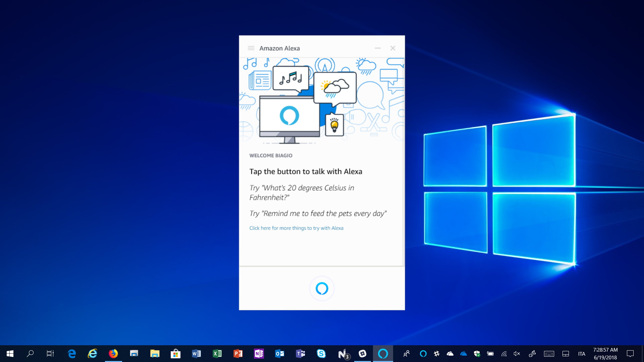This screenshot has height=362, width=644.
Task: Open the Action Center notifications icon
Action: (x=630, y=354)
